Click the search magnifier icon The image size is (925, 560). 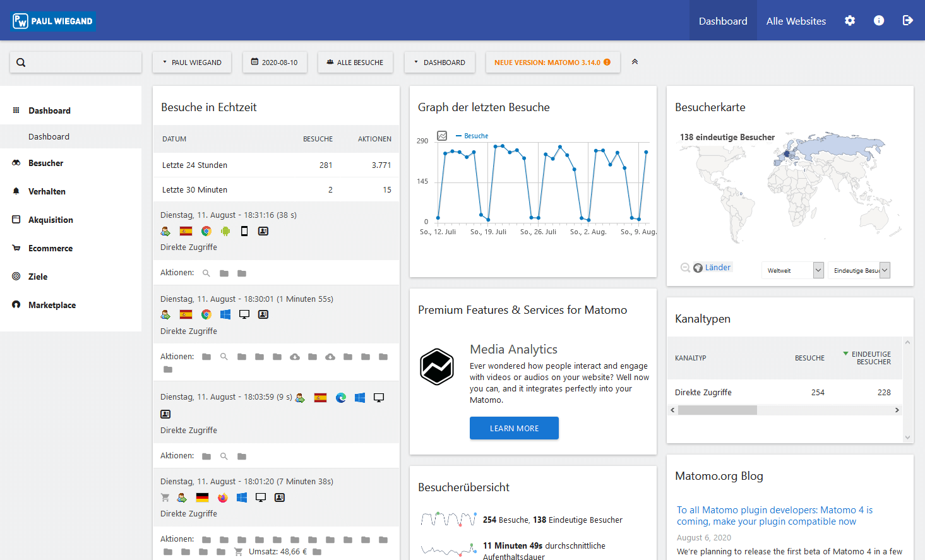(21, 63)
